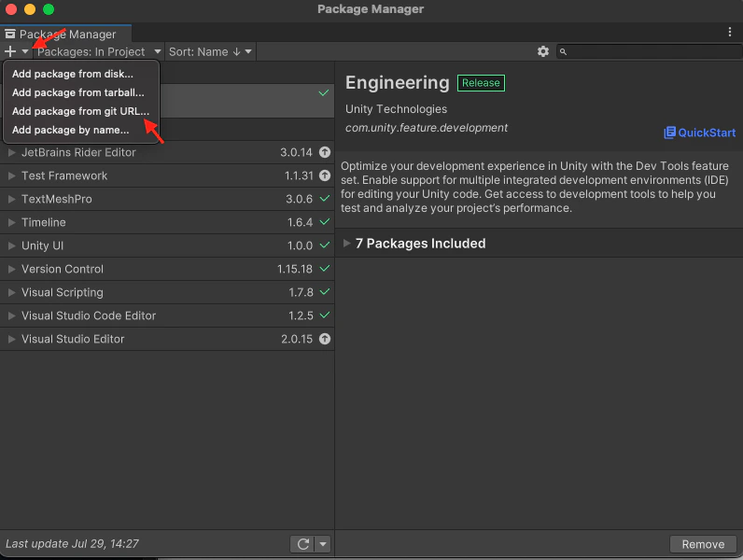This screenshot has width=743, height=560.
Task: Click the Release tag badge
Action: click(481, 83)
